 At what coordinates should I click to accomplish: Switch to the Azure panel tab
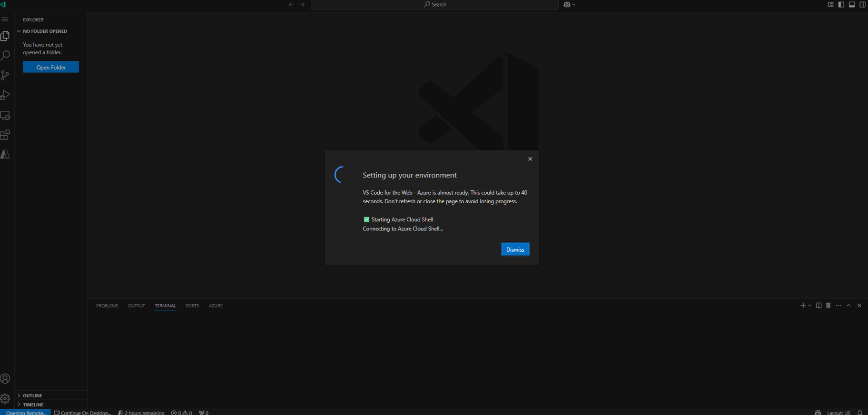[x=216, y=306]
